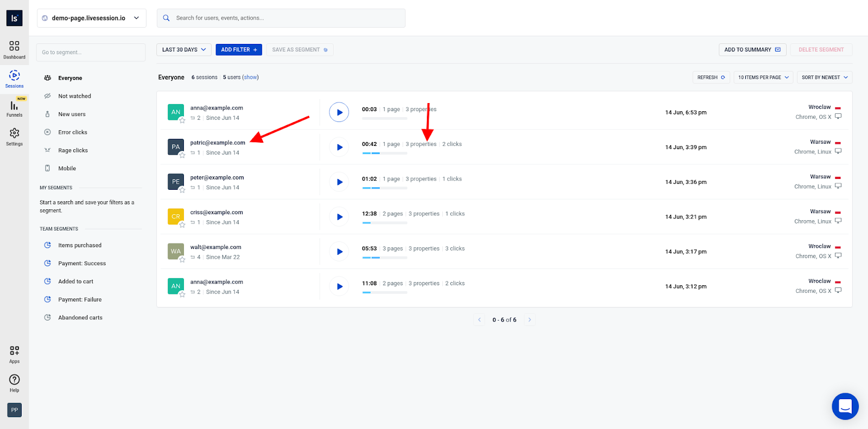Star the patric@example.com user avatar
The image size is (868, 429).
(182, 155)
